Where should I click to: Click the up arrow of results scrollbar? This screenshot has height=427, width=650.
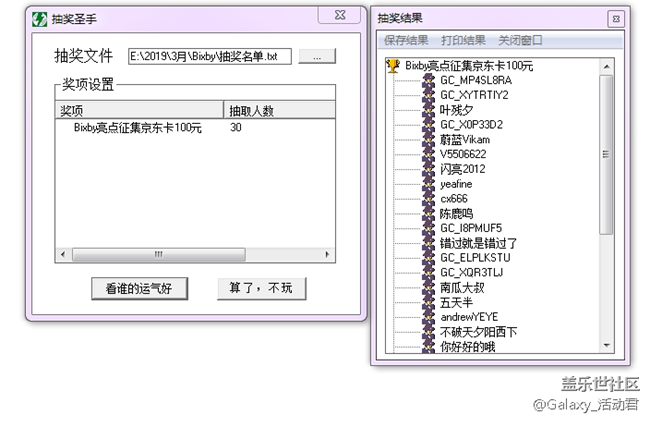coord(607,66)
